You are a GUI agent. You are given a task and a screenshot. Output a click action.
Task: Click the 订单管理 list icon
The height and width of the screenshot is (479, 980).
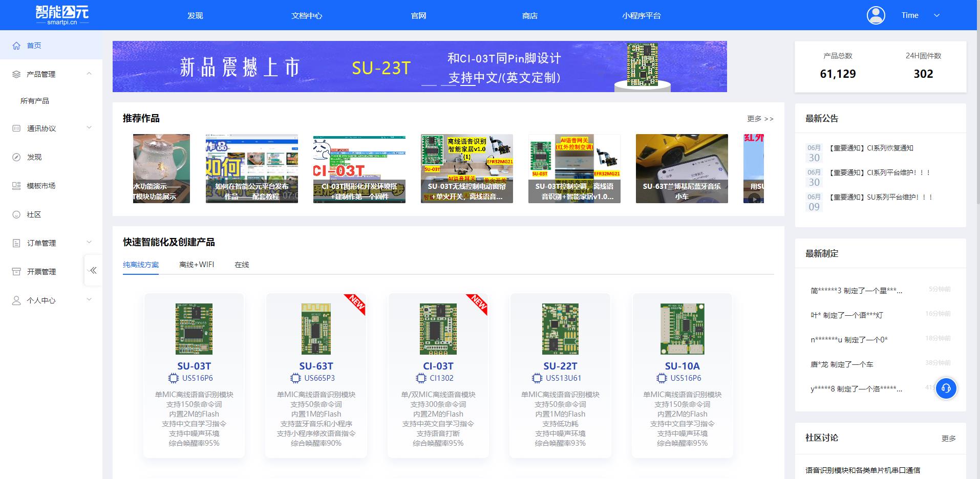coord(16,243)
